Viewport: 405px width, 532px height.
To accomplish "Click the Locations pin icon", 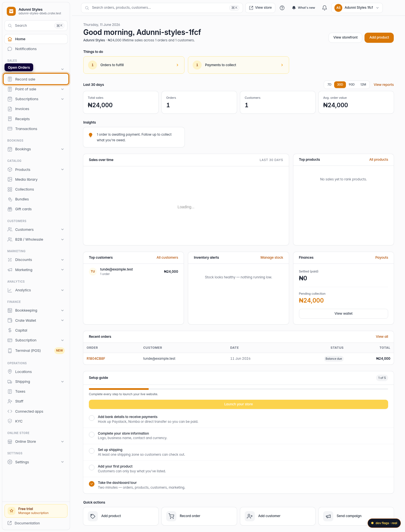I will pyautogui.click(x=10, y=372).
